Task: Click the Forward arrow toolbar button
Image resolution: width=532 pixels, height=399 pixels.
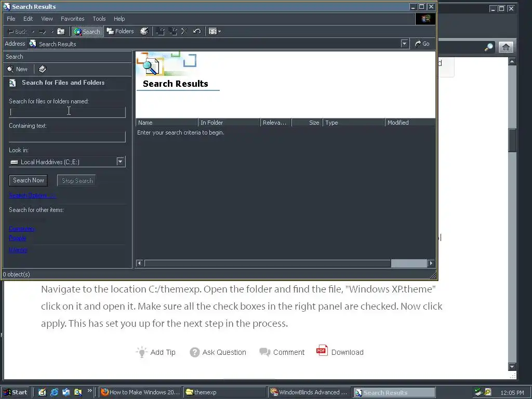Action: point(43,32)
